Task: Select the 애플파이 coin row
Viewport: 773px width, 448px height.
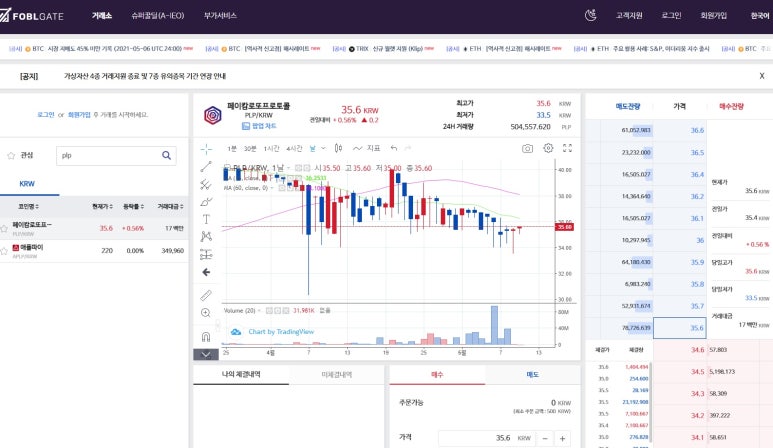Action: point(94,251)
